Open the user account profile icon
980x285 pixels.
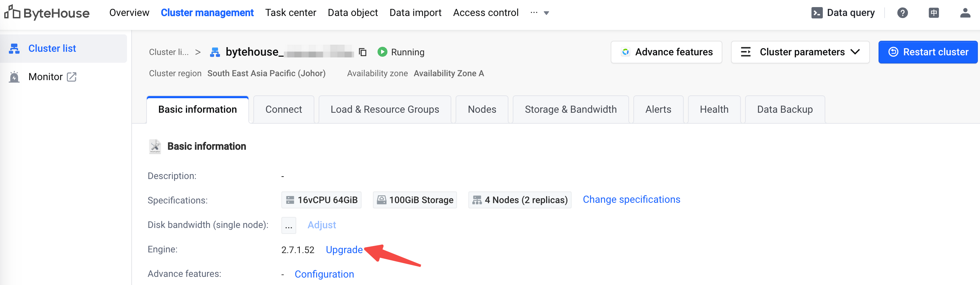tap(965, 13)
